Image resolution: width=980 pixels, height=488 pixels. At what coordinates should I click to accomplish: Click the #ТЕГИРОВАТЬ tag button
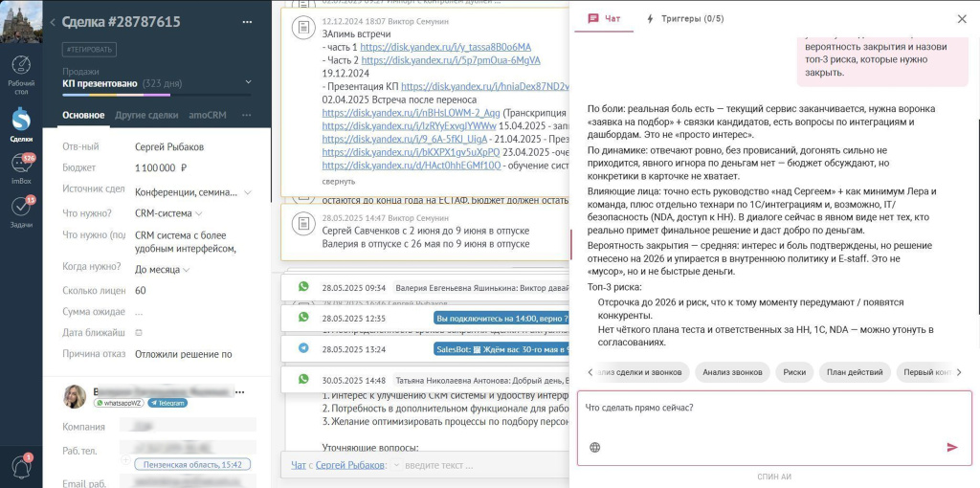(x=89, y=50)
